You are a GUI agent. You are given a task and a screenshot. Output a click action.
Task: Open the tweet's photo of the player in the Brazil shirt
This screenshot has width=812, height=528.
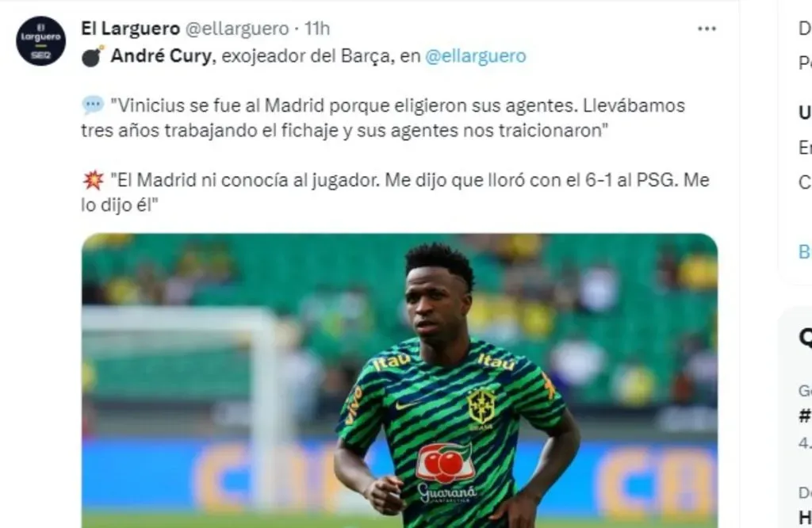(x=400, y=381)
